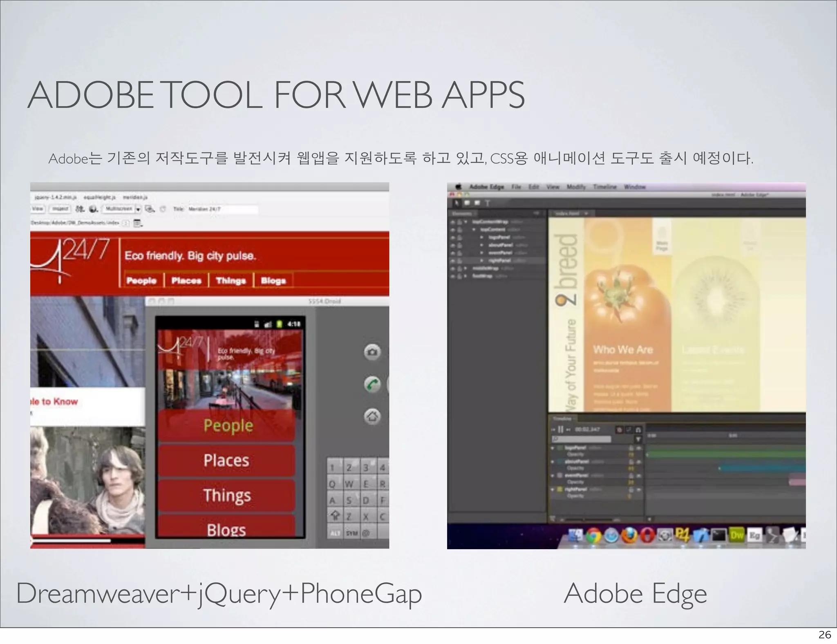Click Places button in phone emulator

click(x=227, y=461)
